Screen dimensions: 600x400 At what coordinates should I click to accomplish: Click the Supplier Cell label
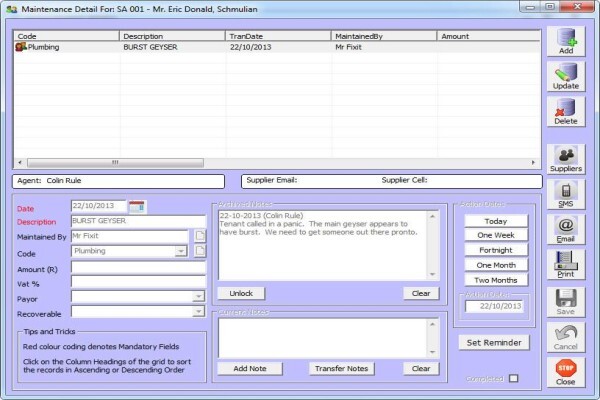coord(404,180)
